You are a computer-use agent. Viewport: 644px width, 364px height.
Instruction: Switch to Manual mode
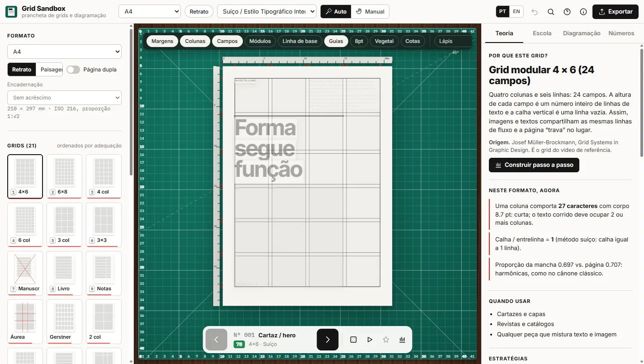click(369, 12)
